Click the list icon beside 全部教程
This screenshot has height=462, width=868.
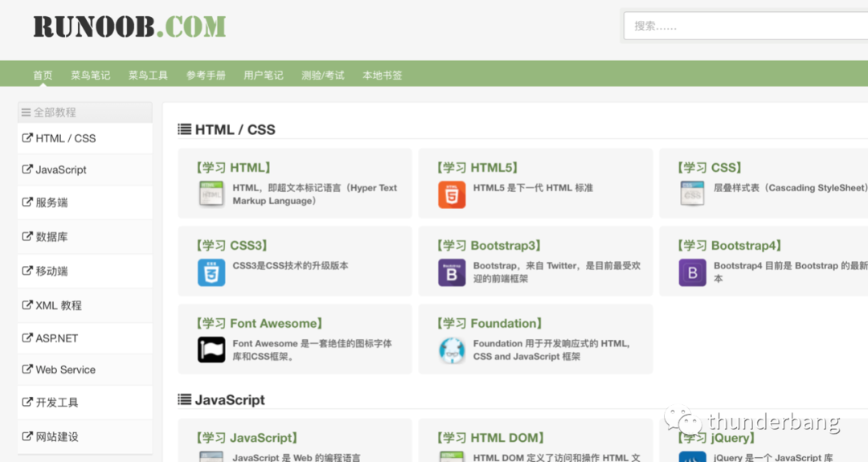[26, 112]
